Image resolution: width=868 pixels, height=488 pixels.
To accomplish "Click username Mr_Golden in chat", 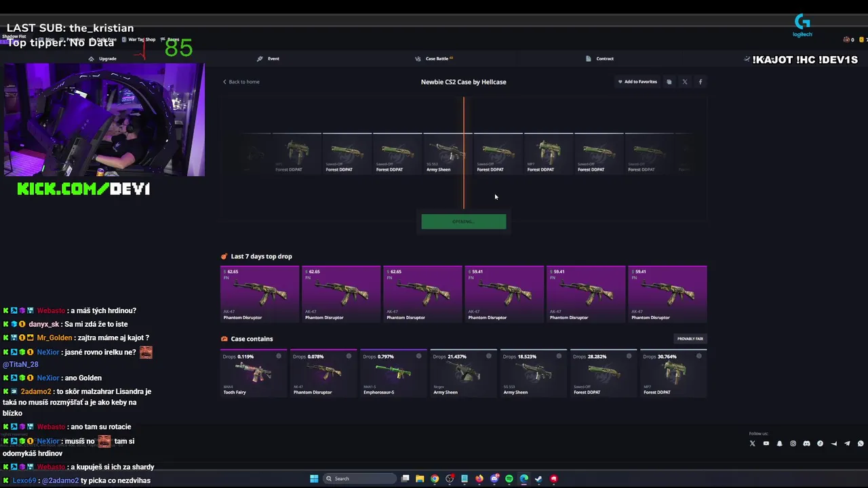I will click(54, 338).
